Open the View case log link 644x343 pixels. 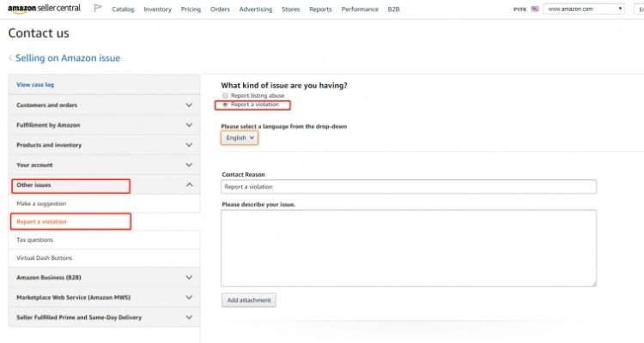pyautogui.click(x=35, y=85)
